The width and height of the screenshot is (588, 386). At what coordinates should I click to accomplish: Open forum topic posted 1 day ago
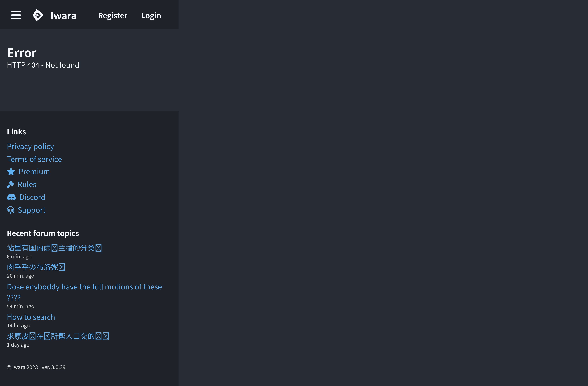[x=58, y=336]
